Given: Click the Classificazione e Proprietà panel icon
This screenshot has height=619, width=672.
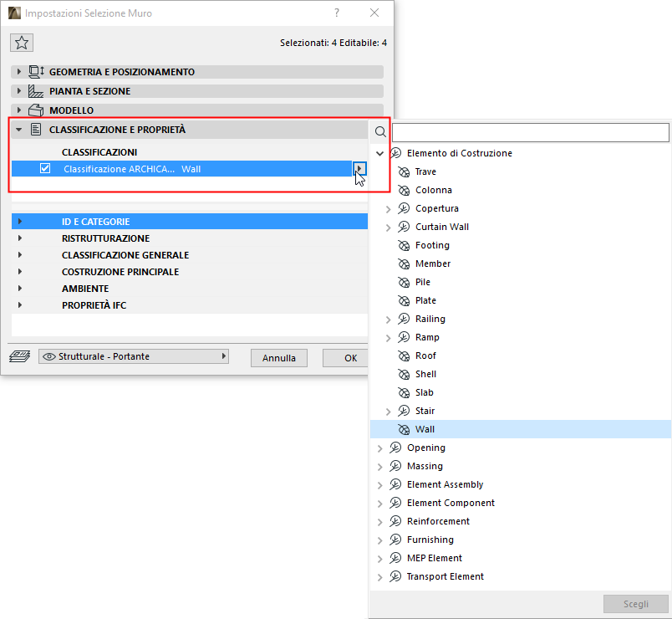Looking at the screenshot, I should (36, 130).
